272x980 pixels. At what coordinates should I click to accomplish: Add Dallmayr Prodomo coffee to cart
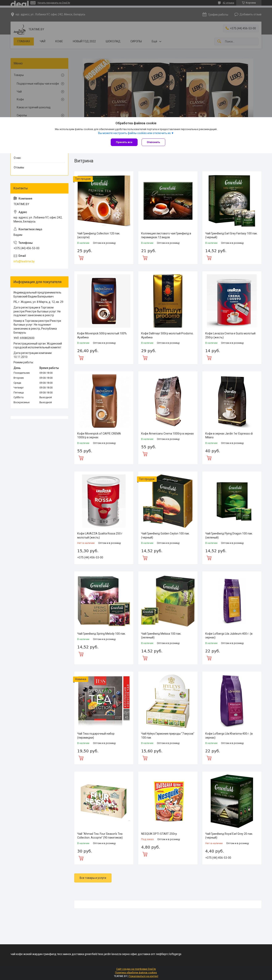tap(145, 358)
